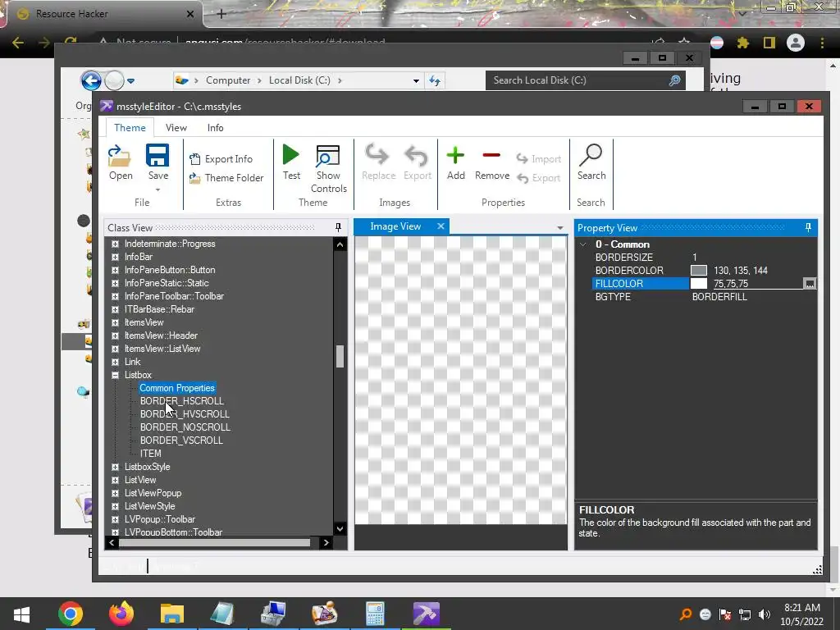Add a property with green plus

tap(455, 162)
